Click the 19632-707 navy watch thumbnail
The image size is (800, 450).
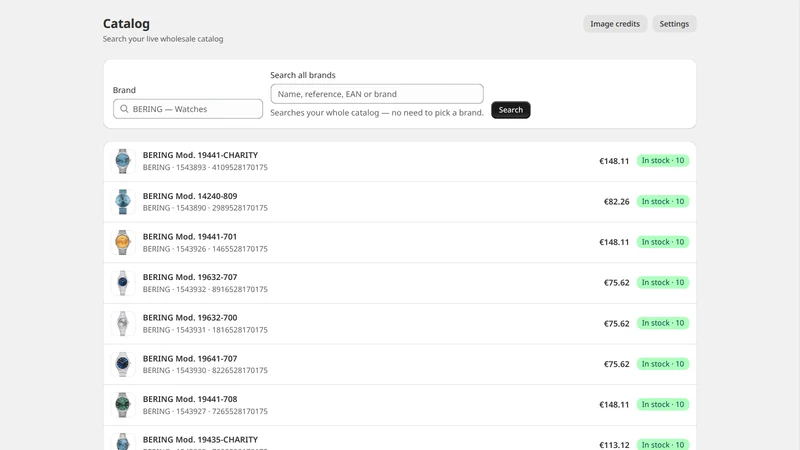(x=122, y=283)
